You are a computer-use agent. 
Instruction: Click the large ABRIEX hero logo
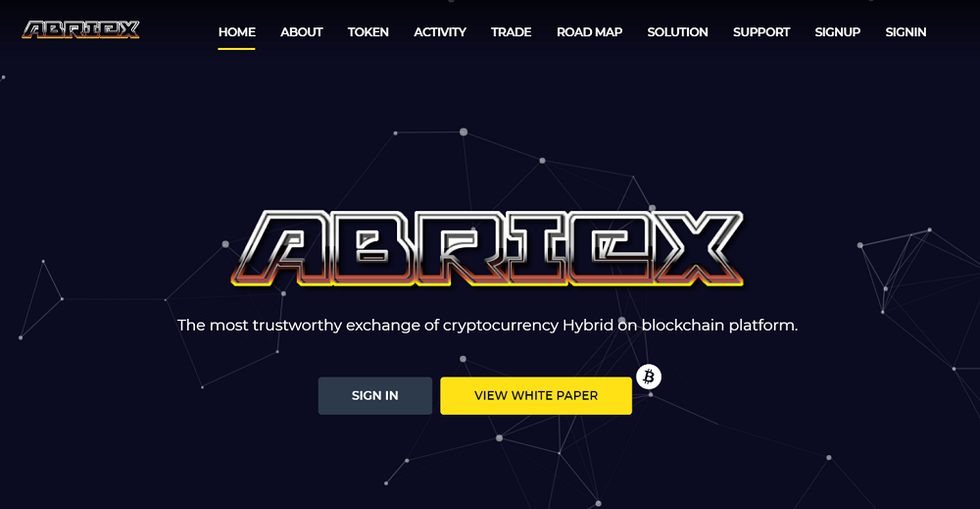tap(488, 248)
